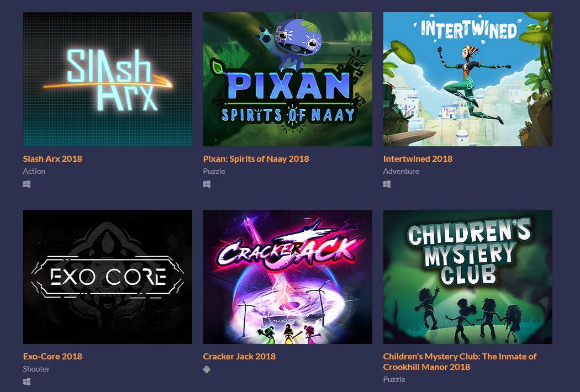The image size is (580, 392).
Task: Follow the Slash Arx 2018 title link
Action: (x=52, y=158)
